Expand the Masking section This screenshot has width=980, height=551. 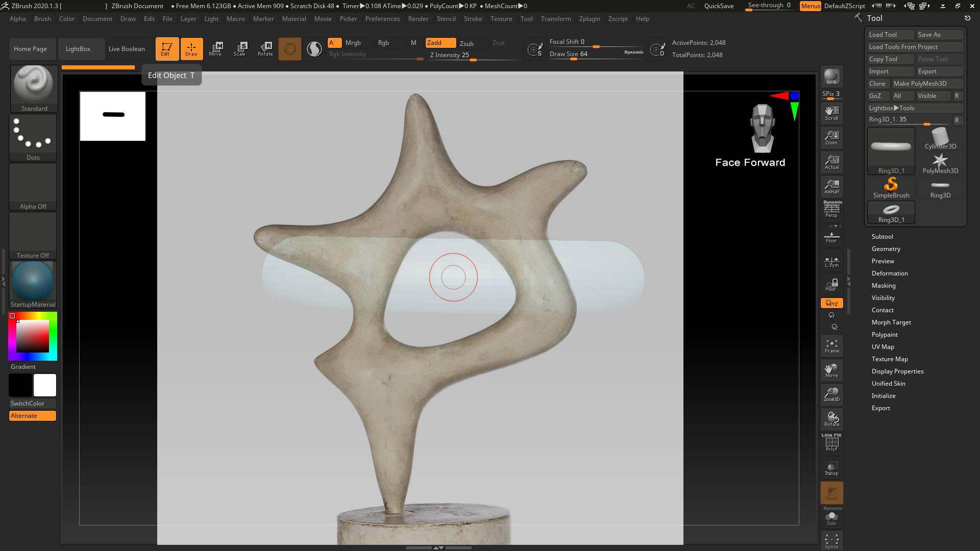[x=883, y=286]
